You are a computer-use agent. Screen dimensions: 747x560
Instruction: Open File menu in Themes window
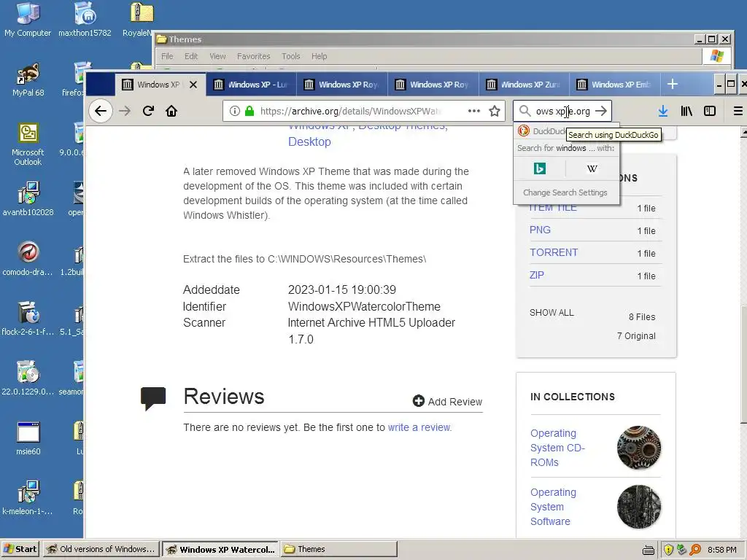167,56
